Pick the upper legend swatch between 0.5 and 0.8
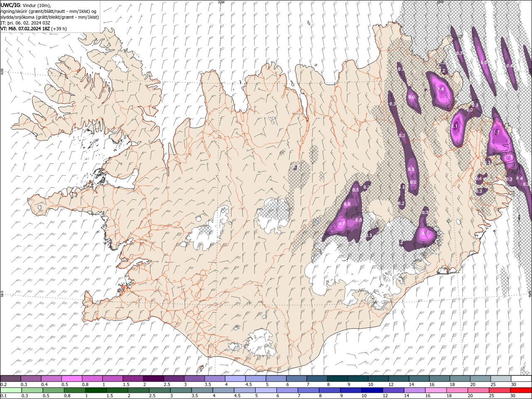532x399 pixels. tap(72, 379)
